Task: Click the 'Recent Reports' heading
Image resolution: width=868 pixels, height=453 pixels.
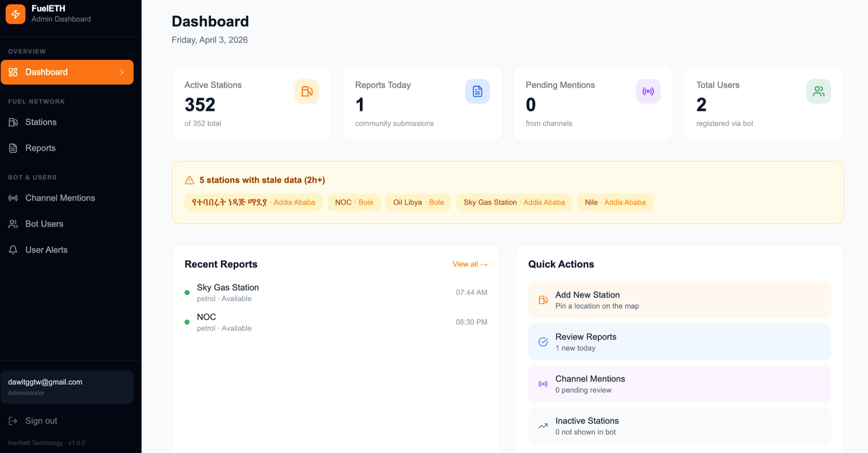Action: click(x=221, y=264)
